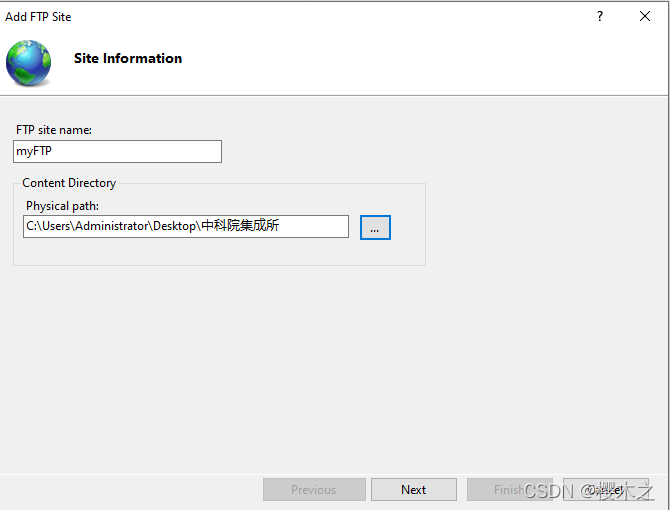Click the Physical path label

click(x=62, y=206)
